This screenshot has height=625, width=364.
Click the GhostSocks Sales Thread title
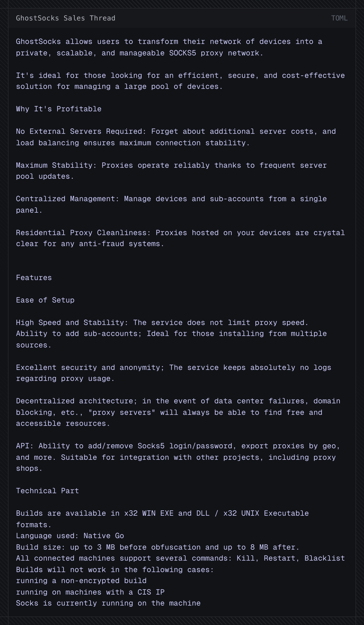pos(66,18)
